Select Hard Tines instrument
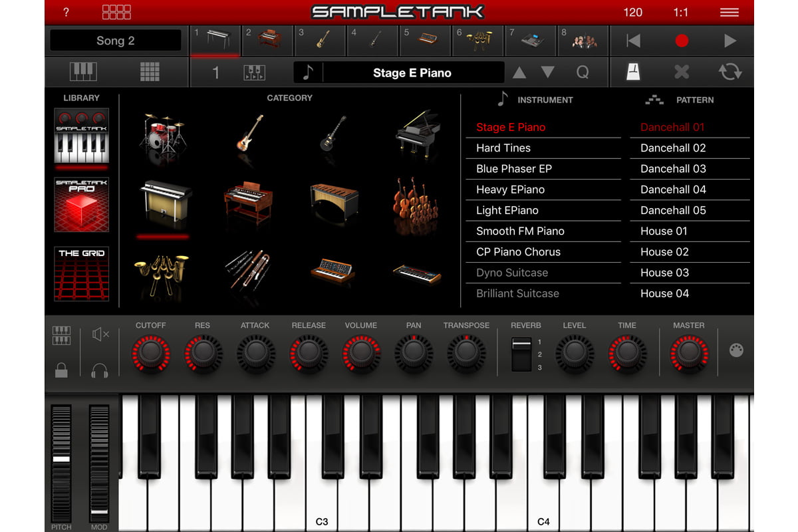 click(x=543, y=148)
